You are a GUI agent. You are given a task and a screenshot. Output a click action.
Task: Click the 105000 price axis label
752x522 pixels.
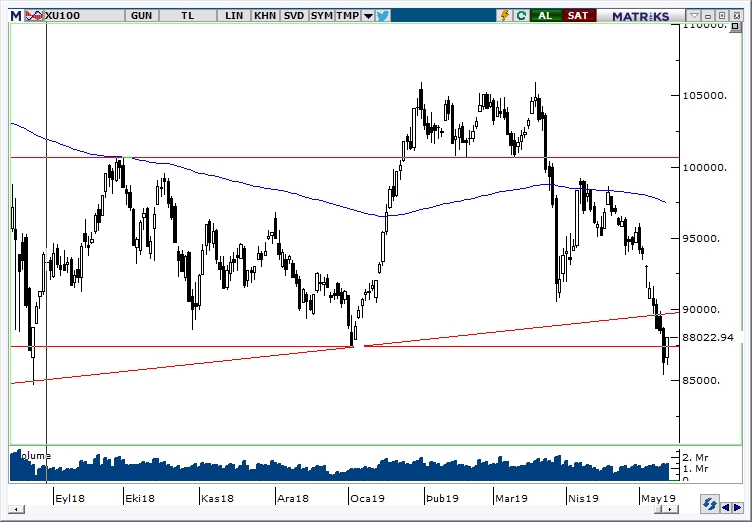pos(705,95)
